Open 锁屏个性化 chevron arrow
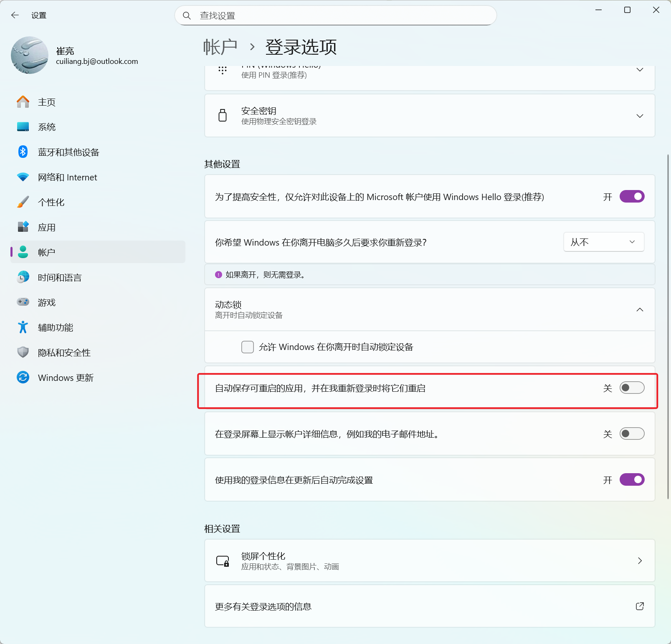The image size is (671, 644). 640,560
